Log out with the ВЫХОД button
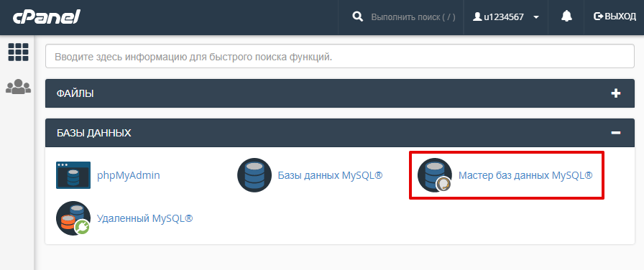The height and width of the screenshot is (270, 644). click(x=615, y=17)
